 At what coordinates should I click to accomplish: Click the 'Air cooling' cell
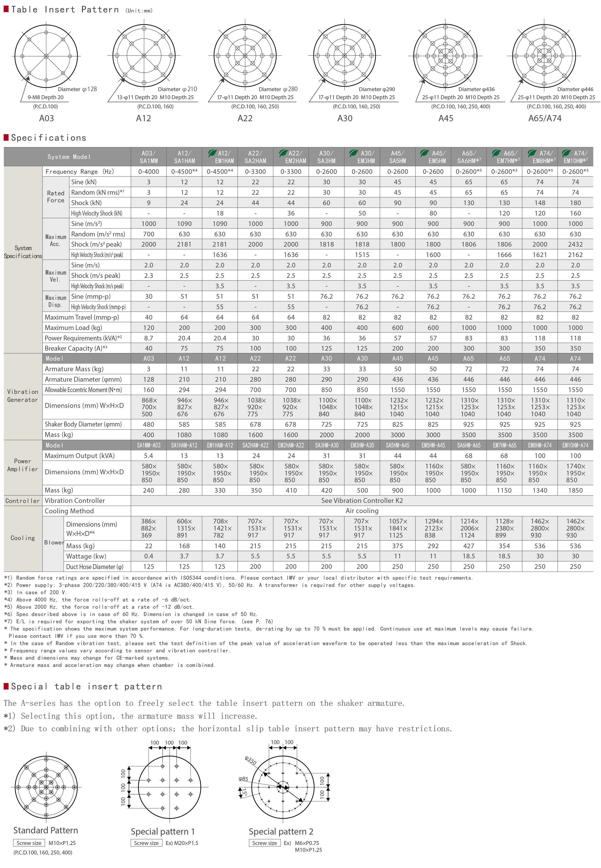point(362,511)
